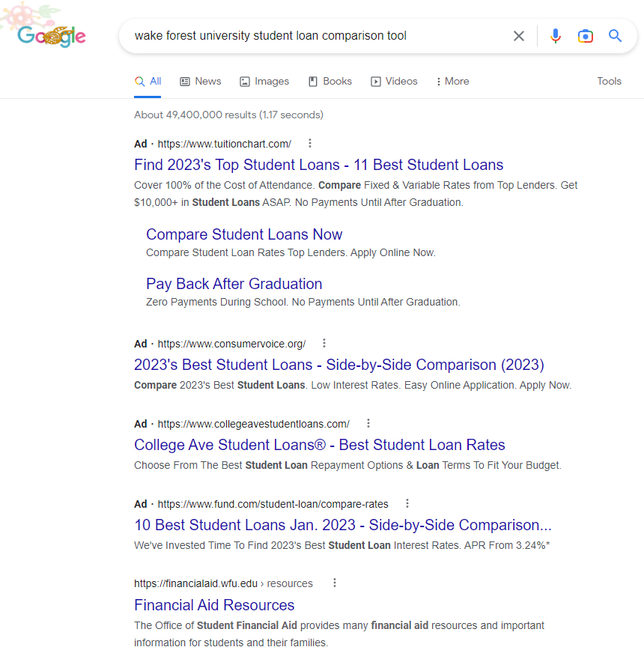Open options menu for collegeavestudentloans.com ad
The height and width of the screenshot is (656, 644).
point(368,423)
